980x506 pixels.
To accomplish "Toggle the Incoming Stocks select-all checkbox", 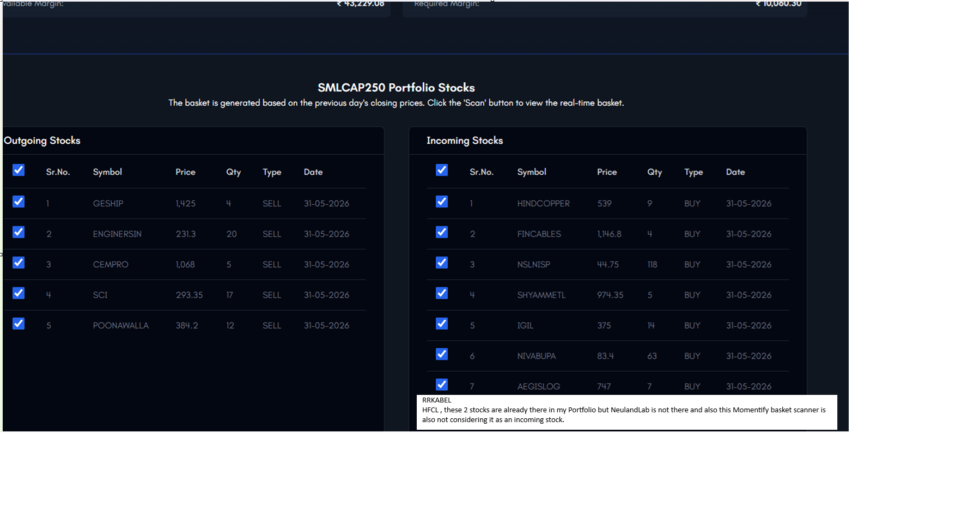I will click(x=442, y=170).
